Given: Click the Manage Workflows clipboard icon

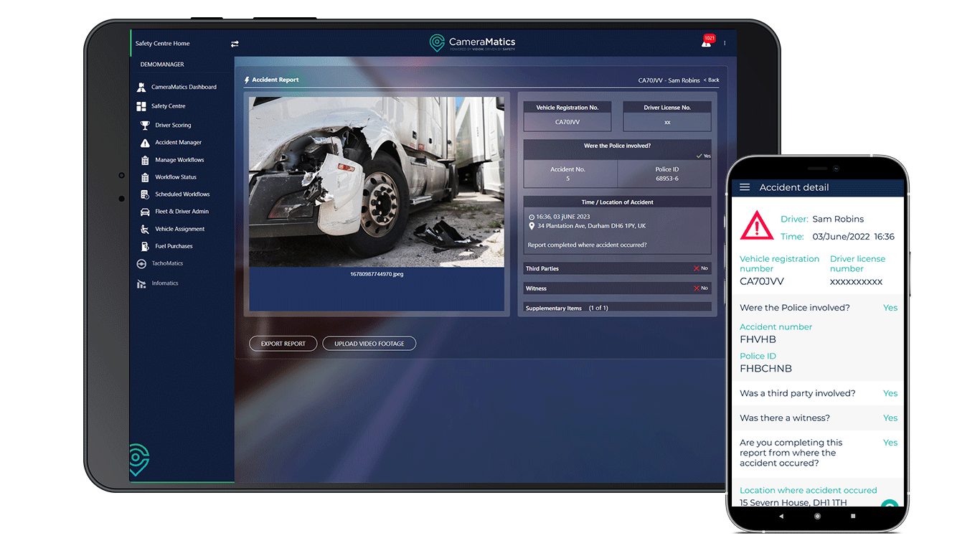Looking at the screenshot, I should click(145, 160).
